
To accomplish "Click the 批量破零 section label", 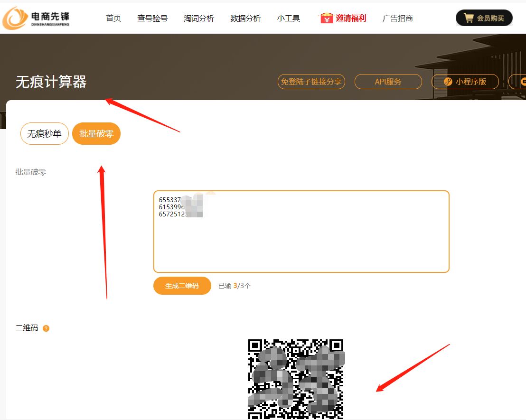I will point(30,172).
